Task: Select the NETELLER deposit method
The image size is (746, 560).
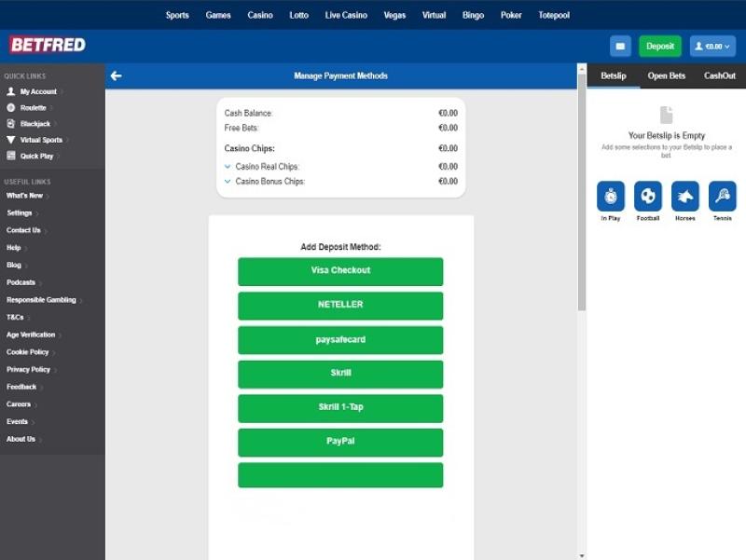Action: point(340,305)
